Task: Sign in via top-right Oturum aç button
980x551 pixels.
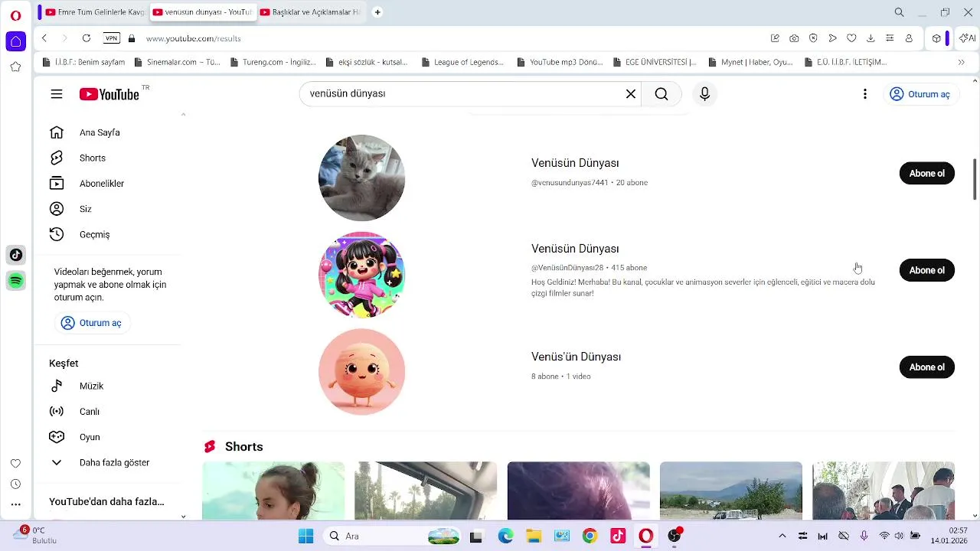Action: [920, 94]
